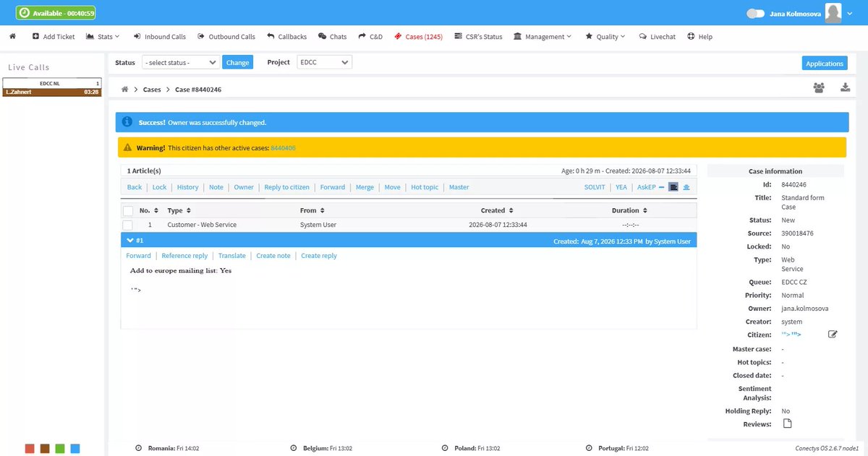Viewport: 868px width, 456px height.
Task: Click Translate under article #1
Action: pyautogui.click(x=232, y=256)
